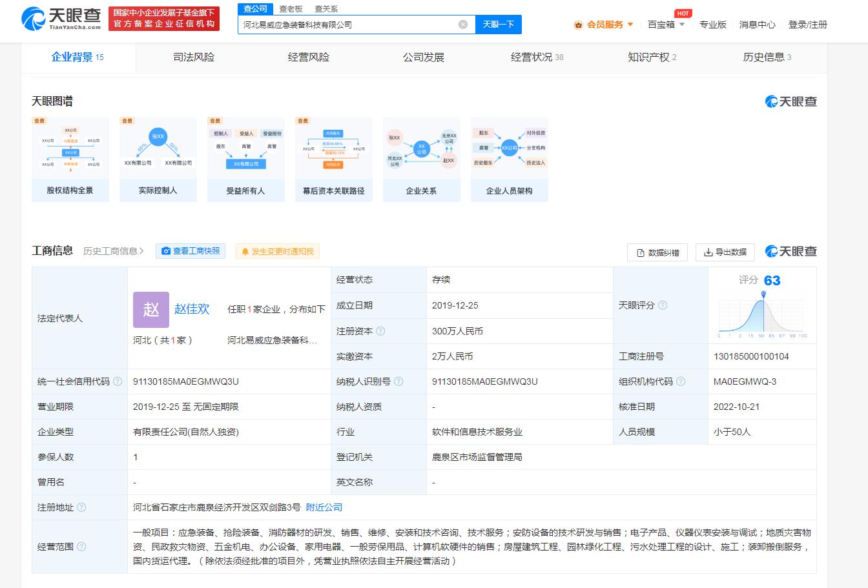Open the 河北易威应急装备科… company link
This screenshot has height=588, width=868.
273,340
